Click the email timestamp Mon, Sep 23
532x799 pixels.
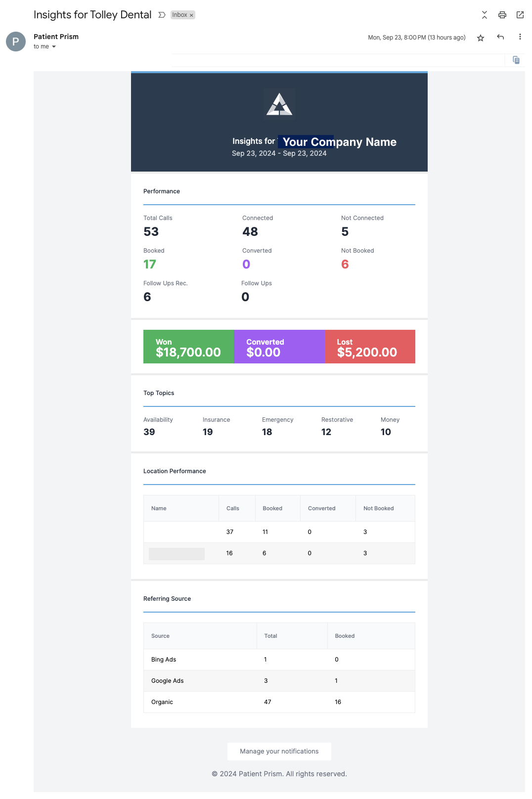(417, 38)
